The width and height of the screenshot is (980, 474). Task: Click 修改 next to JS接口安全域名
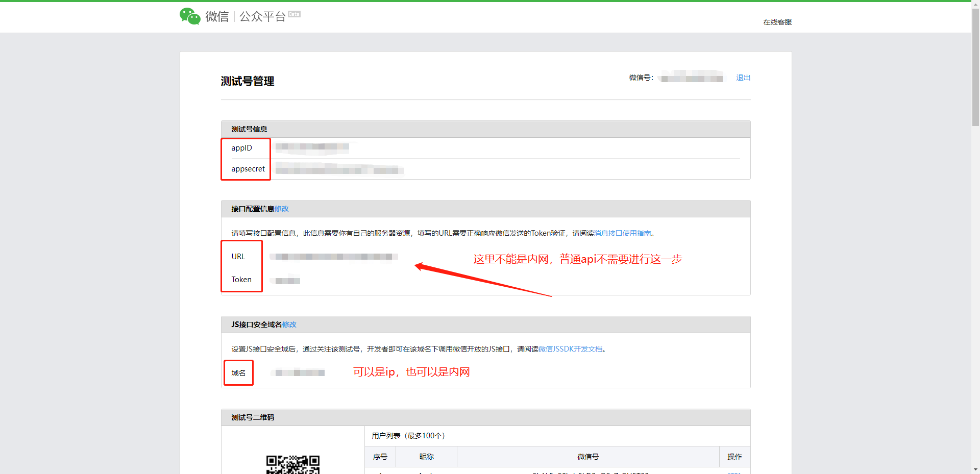(x=289, y=325)
